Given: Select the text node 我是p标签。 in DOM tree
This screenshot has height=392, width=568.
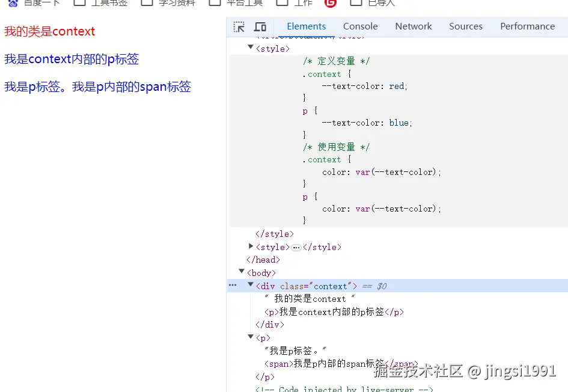Looking at the screenshot, I should pyautogui.click(x=295, y=351).
